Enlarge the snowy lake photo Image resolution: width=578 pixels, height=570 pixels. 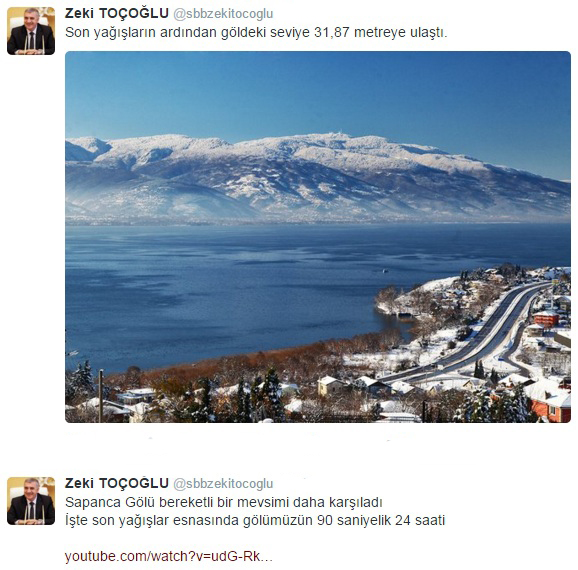click(x=318, y=237)
